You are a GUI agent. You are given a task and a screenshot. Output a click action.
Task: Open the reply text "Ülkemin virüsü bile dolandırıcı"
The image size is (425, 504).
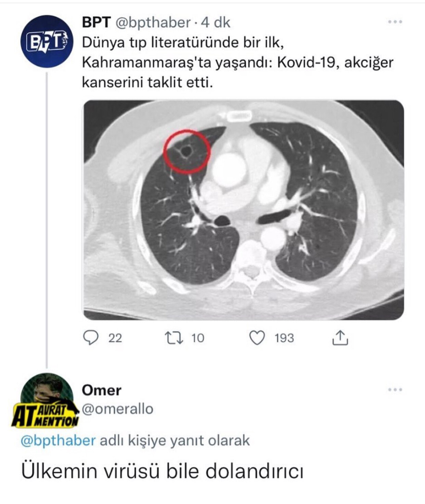tap(162, 471)
